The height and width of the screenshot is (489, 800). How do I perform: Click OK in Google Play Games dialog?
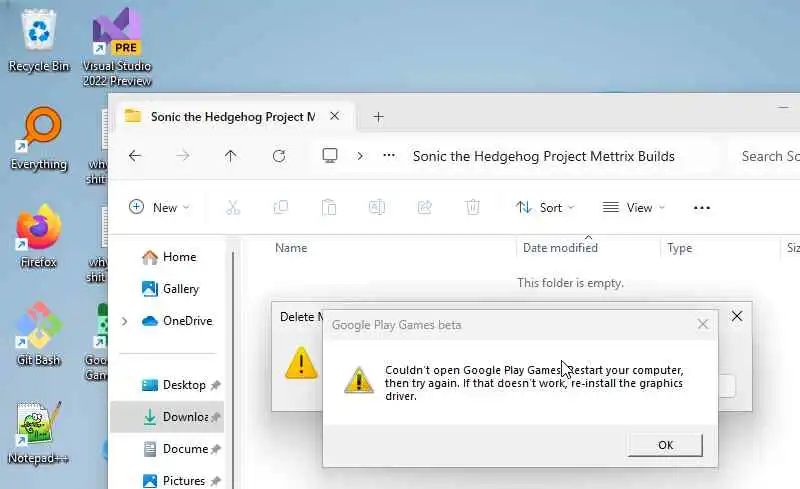click(665, 445)
